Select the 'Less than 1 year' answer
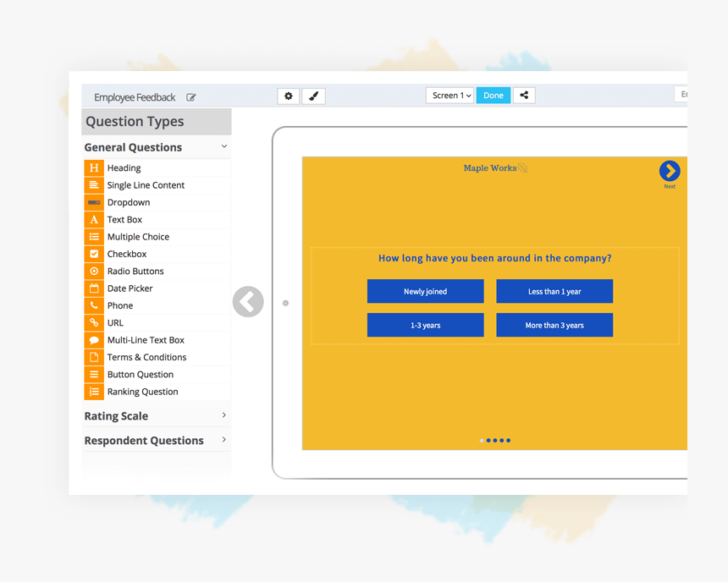The image size is (728, 582). coord(554,291)
